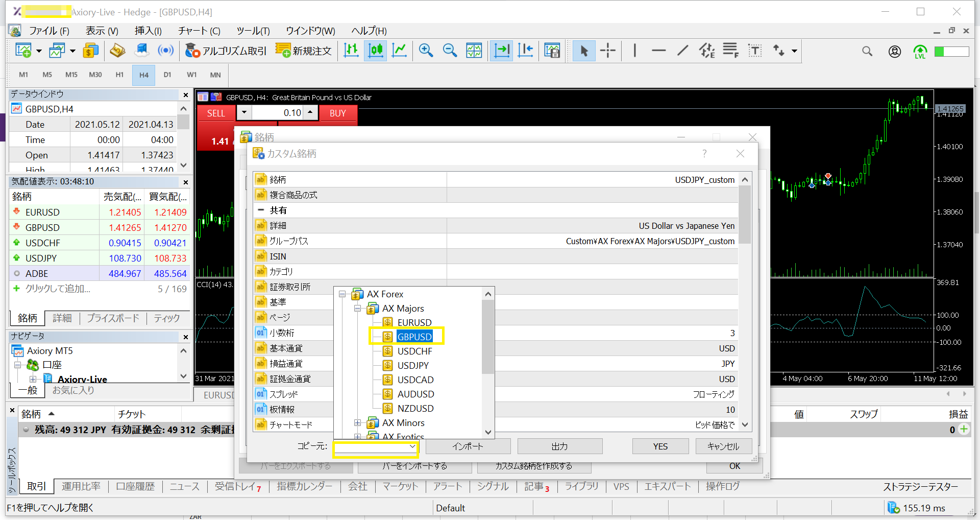Select the arrow cursor tool

click(584, 51)
